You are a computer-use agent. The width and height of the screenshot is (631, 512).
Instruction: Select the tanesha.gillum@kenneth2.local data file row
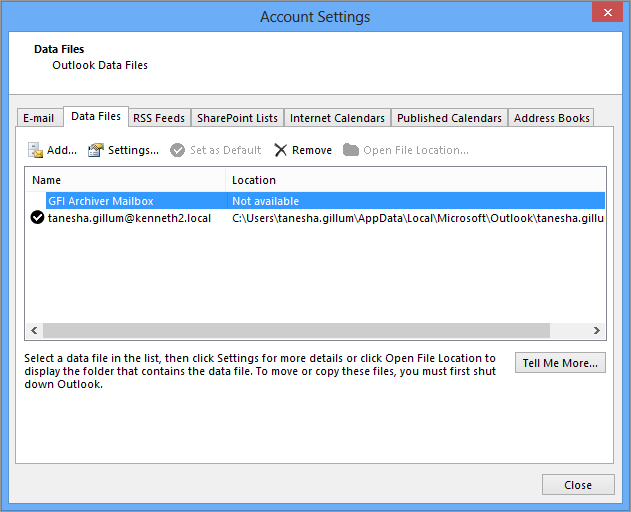click(316, 218)
